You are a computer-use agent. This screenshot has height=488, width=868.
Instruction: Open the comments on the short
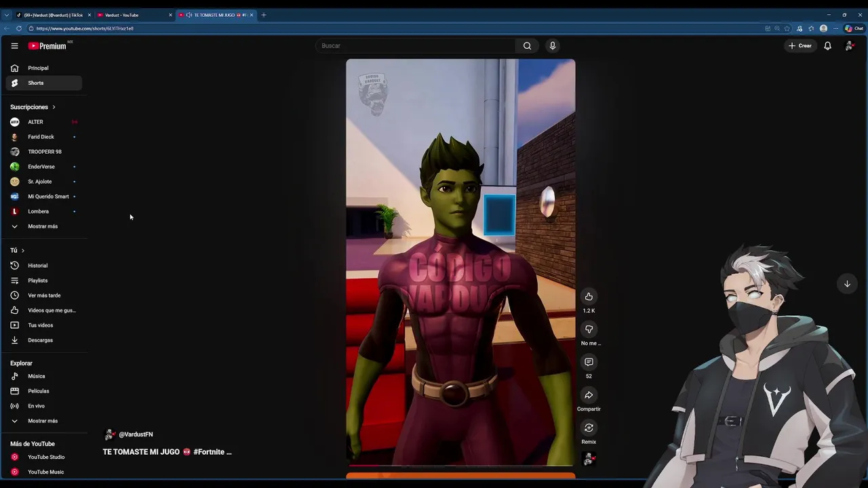tap(589, 362)
